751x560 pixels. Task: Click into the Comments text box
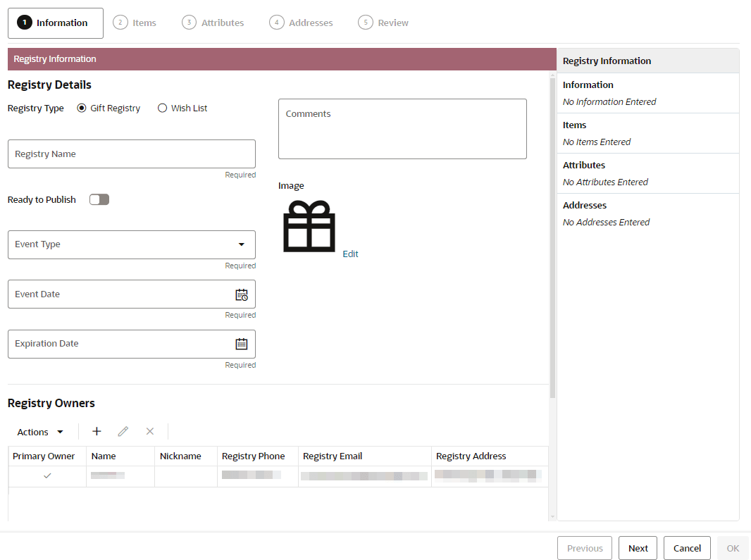[x=402, y=129]
